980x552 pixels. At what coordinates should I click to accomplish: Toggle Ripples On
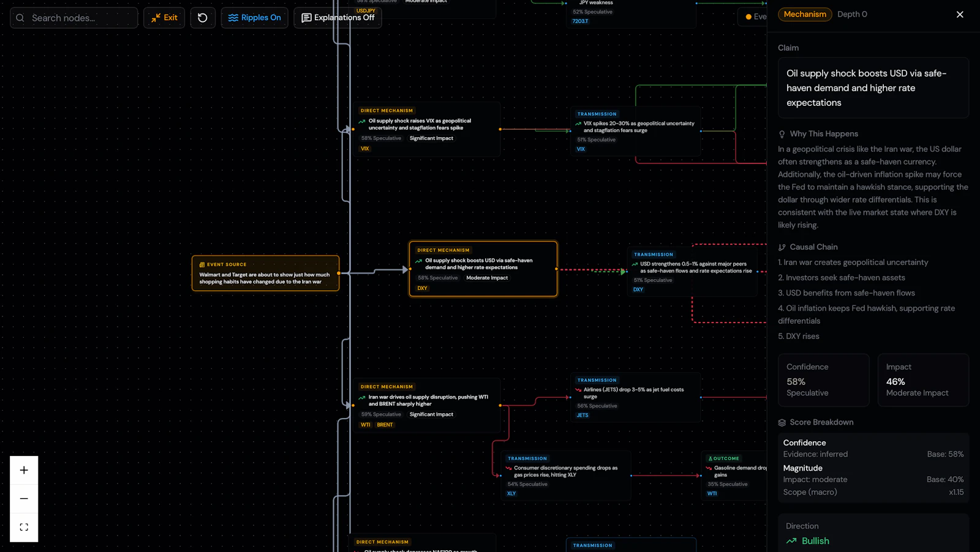(x=255, y=18)
